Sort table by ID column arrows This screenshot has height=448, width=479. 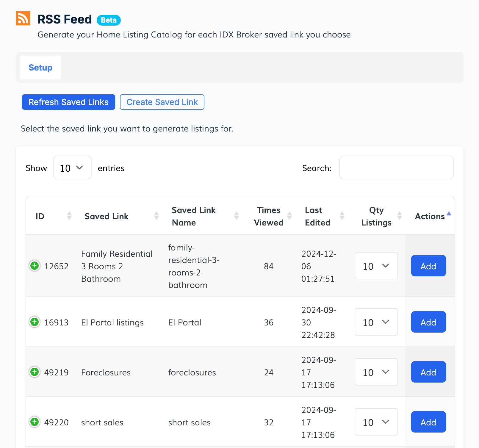[x=69, y=216]
